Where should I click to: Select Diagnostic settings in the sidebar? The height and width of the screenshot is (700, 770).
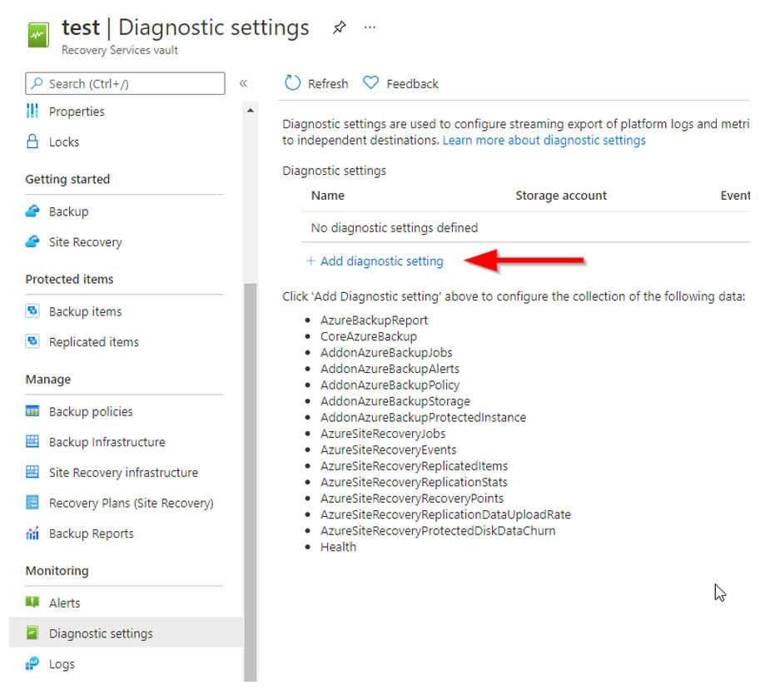126,633
